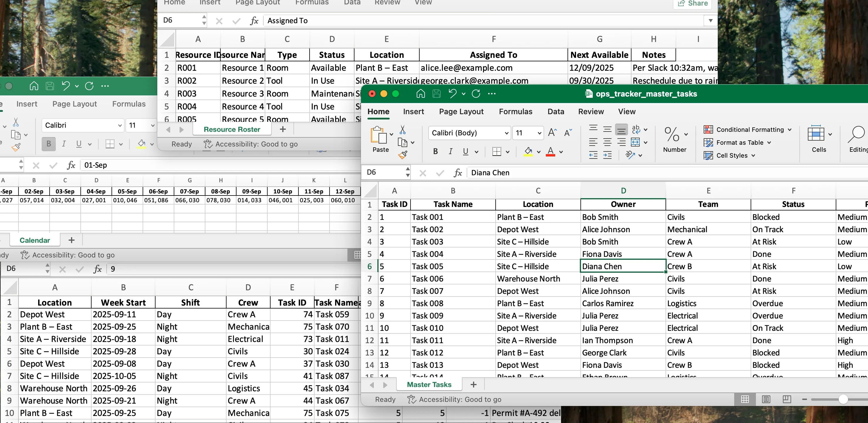Open the Cells group icon
The height and width of the screenshot is (423, 868).
pos(816,133)
